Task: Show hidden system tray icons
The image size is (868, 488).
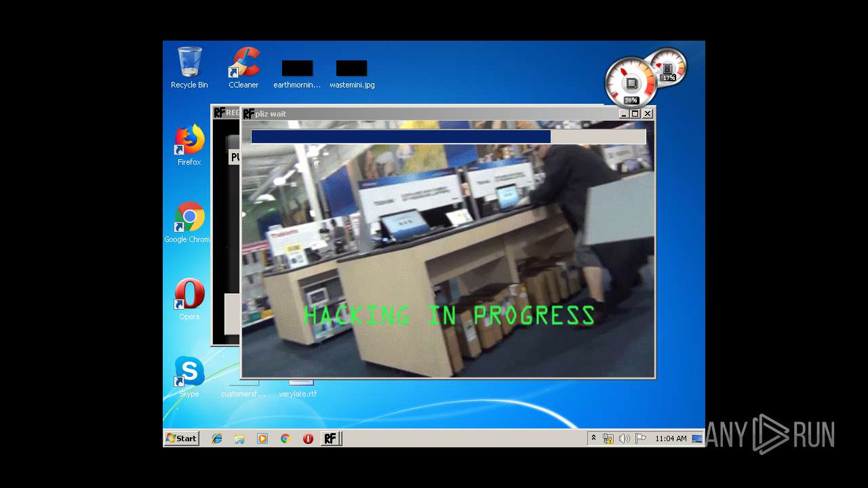Action: (593, 439)
